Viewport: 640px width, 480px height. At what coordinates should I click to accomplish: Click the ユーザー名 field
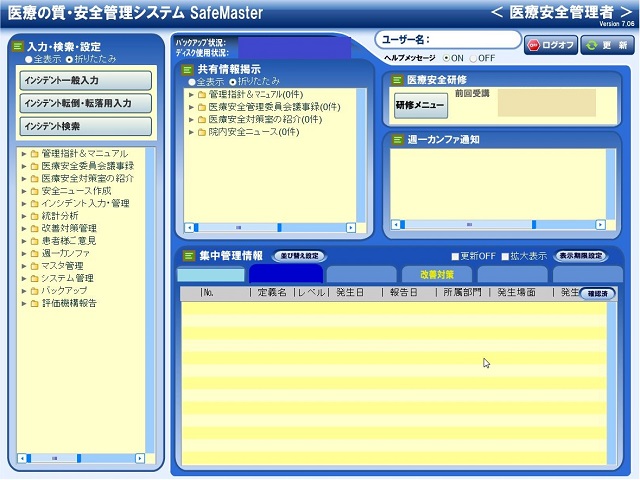[448, 40]
